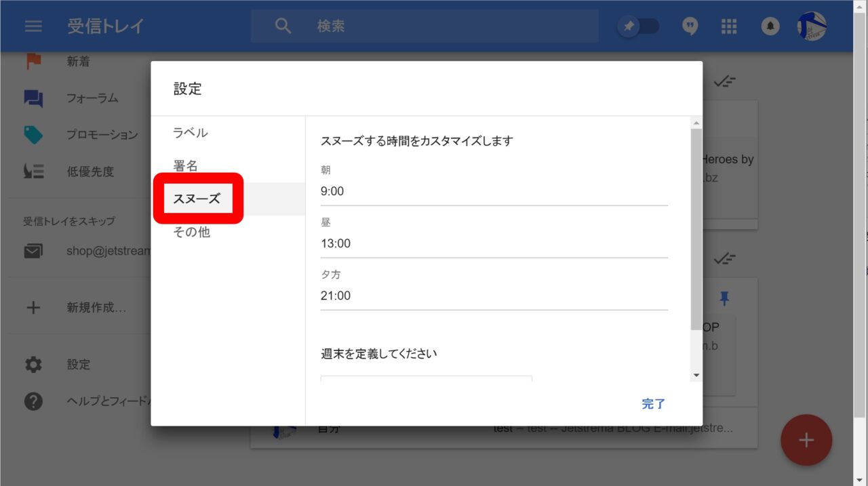Toggle the pinned items switch
868x486 pixels.
[x=638, y=26]
